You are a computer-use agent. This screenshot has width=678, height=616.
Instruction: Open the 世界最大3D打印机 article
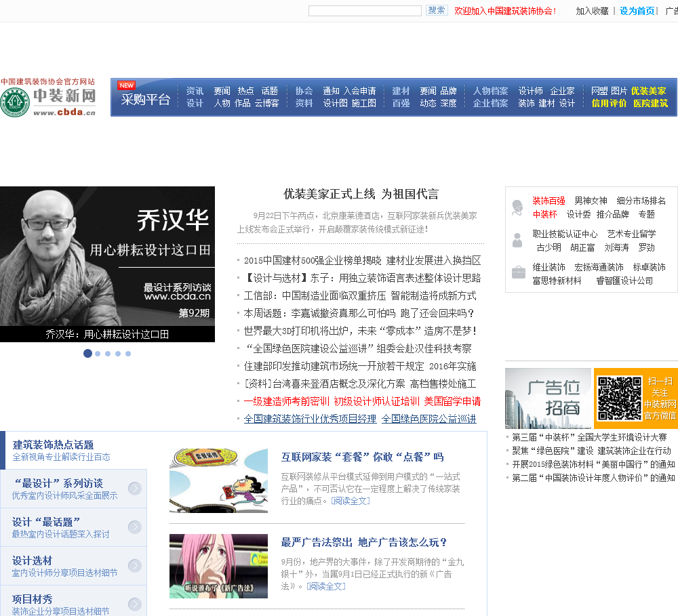360,331
